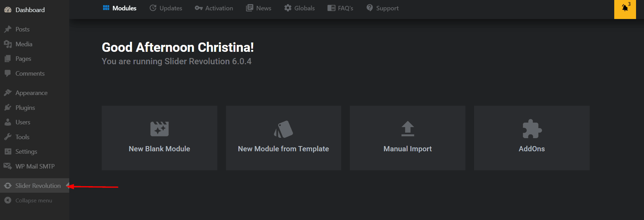Click the Dashboard gauge icon

(x=8, y=10)
